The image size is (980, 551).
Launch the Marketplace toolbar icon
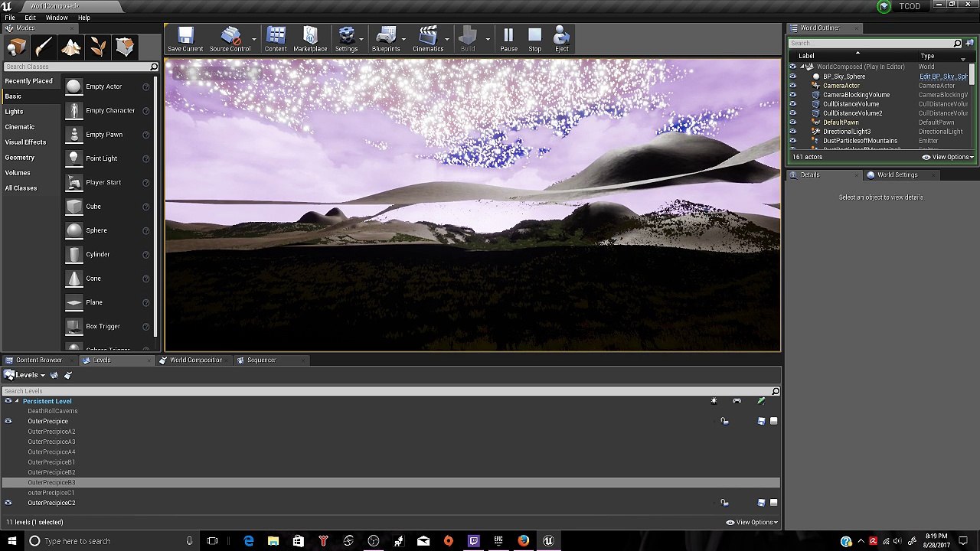[310, 40]
